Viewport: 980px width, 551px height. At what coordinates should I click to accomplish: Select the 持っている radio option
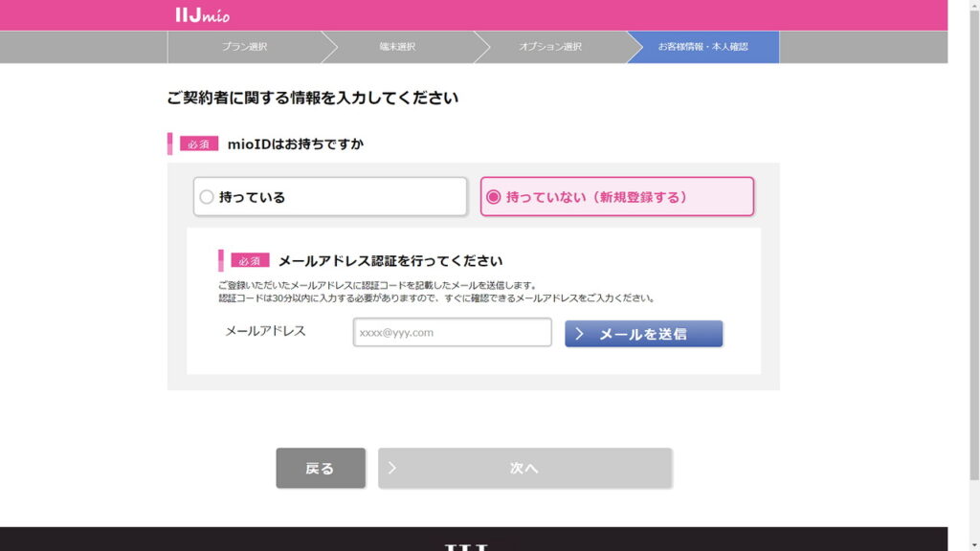(x=207, y=197)
